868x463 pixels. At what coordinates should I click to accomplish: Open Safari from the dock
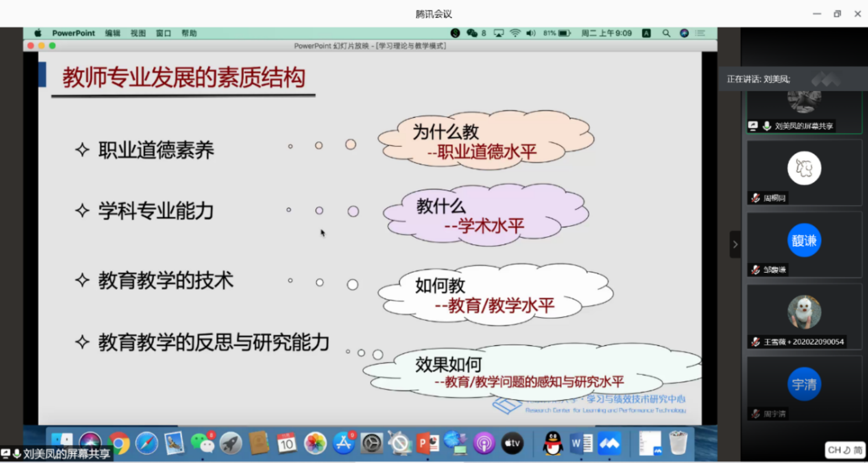(147, 443)
